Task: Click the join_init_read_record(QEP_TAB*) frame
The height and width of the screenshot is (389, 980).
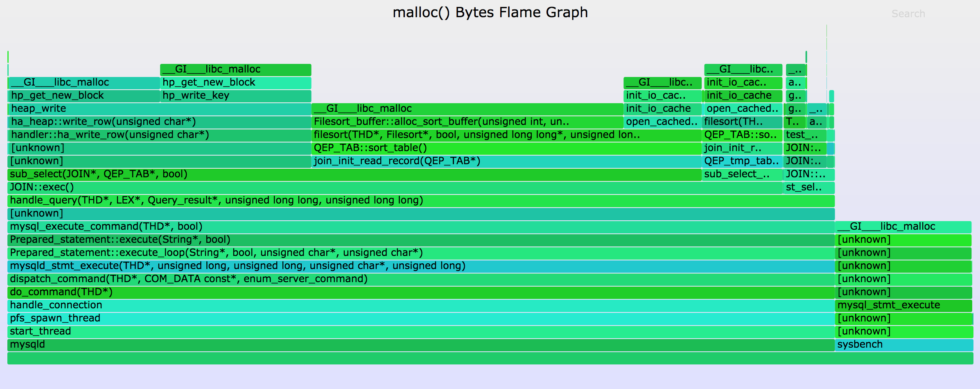Action: tap(506, 161)
